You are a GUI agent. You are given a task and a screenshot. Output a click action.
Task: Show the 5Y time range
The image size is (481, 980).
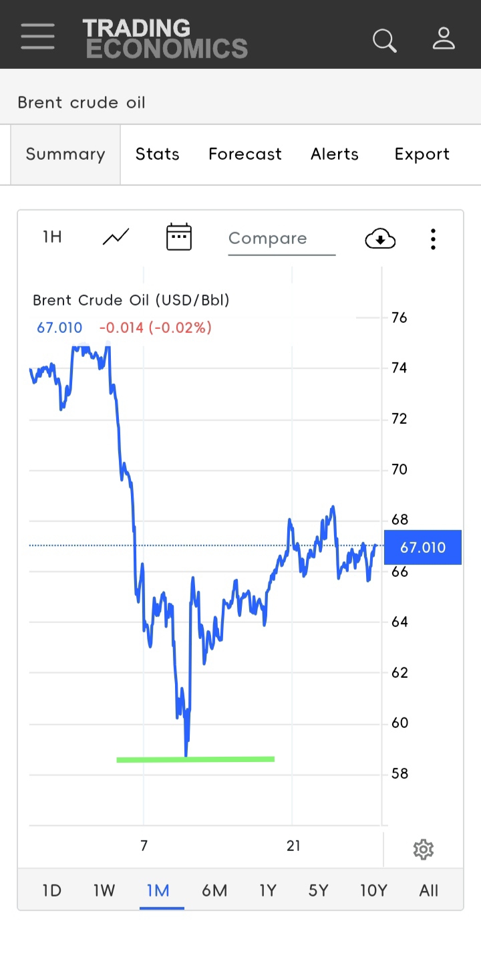tap(319, 890)
